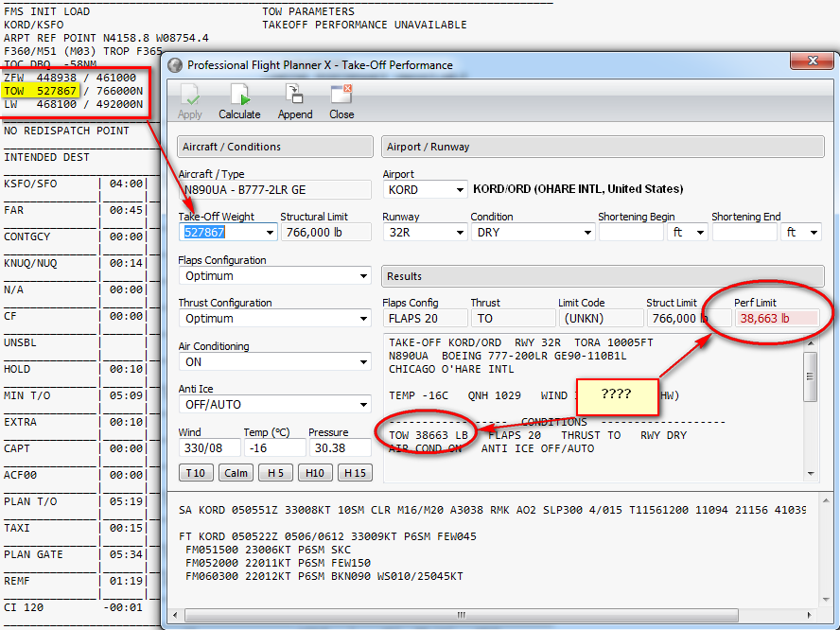
Task: Click the Flaps Config result field
Action: tap(425, 318)
